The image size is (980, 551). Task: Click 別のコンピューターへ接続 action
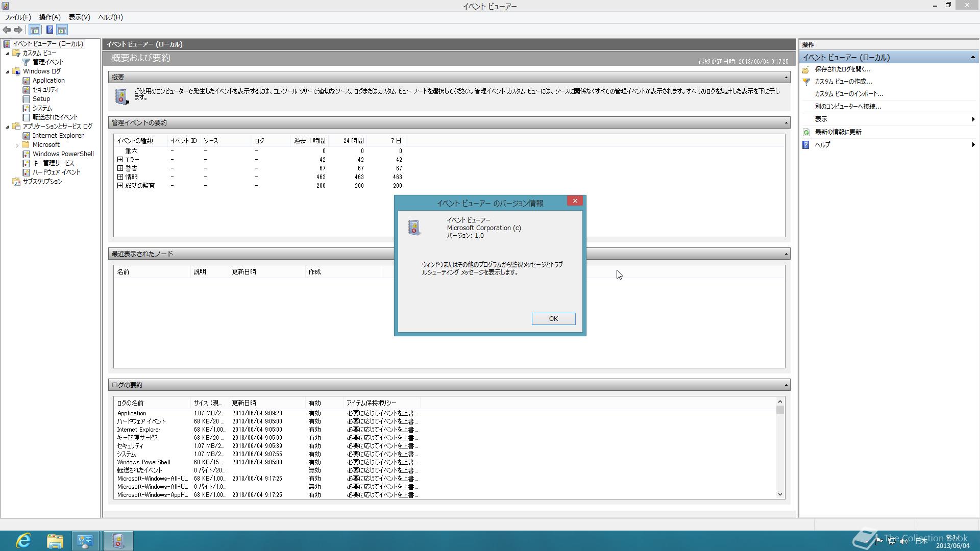848,107
